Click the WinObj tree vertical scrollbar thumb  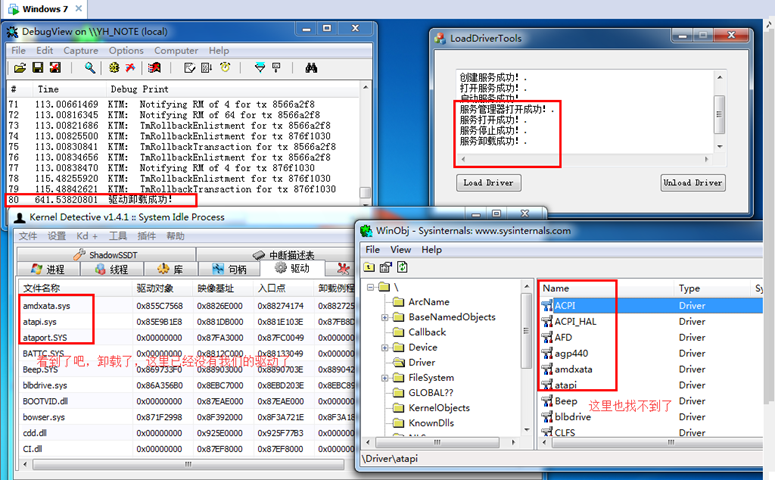click(x=526, y=331)
